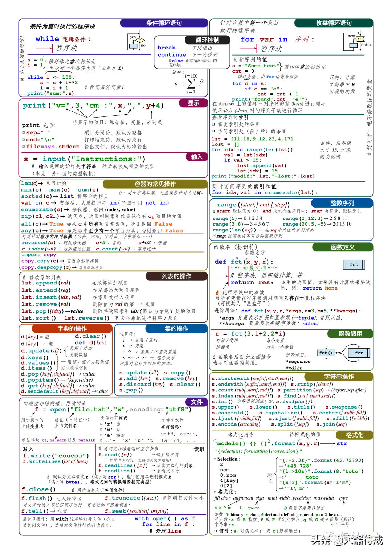Click 'lst.append(val)' entry
Screen dimensions: 392x554
[x=46, y=283]
